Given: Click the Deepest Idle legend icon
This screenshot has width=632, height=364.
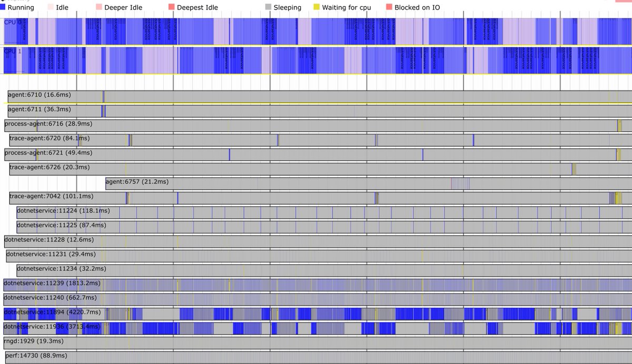Looking at the screenshot, I should [x=172, y=7].
